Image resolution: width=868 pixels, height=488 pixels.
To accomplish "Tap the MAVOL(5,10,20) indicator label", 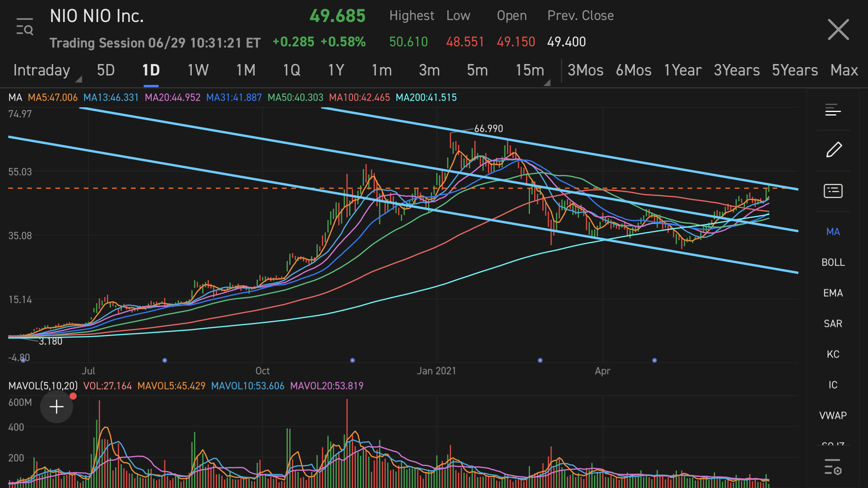I will point(43,386).
